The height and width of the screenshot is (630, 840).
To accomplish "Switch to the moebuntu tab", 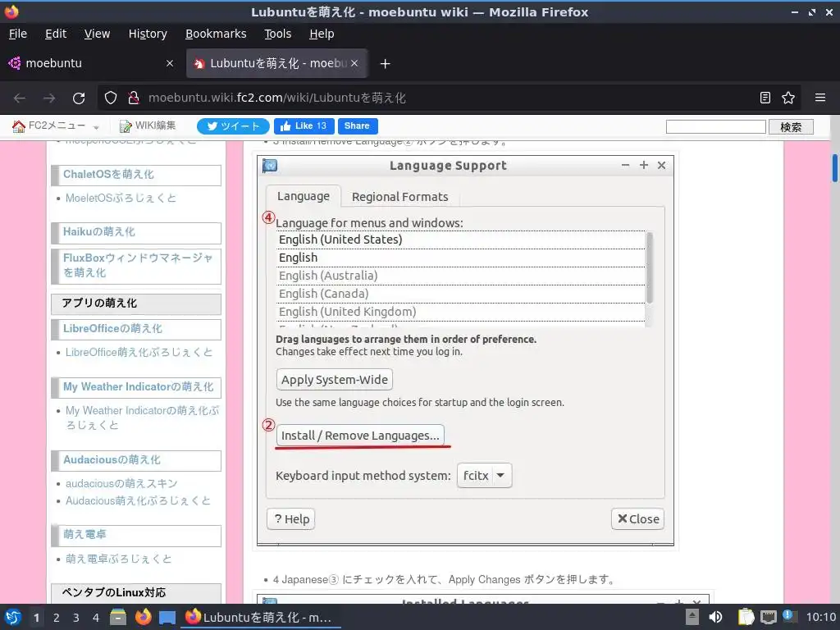I will coord(91,63).
